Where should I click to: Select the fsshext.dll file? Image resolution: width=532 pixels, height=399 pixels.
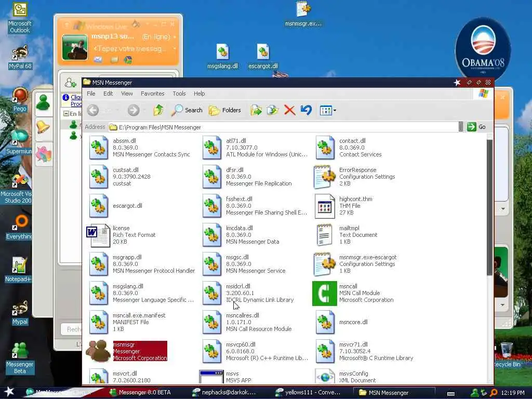click(255, 206)
